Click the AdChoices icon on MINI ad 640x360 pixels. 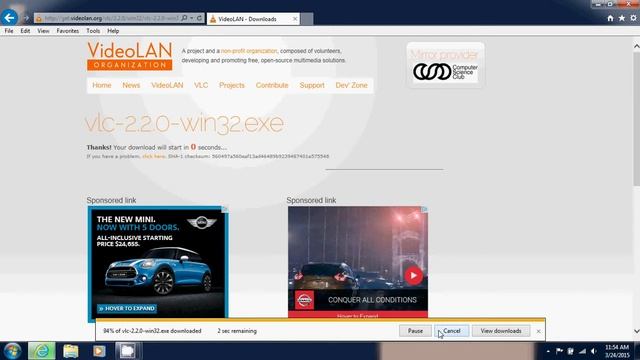(x=224, y=209)
